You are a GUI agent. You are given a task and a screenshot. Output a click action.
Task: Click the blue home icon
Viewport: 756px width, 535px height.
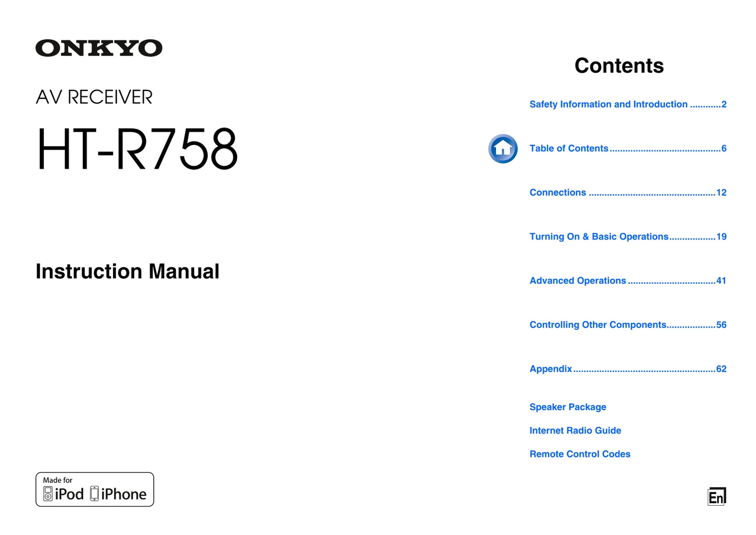tap(503, 149)
